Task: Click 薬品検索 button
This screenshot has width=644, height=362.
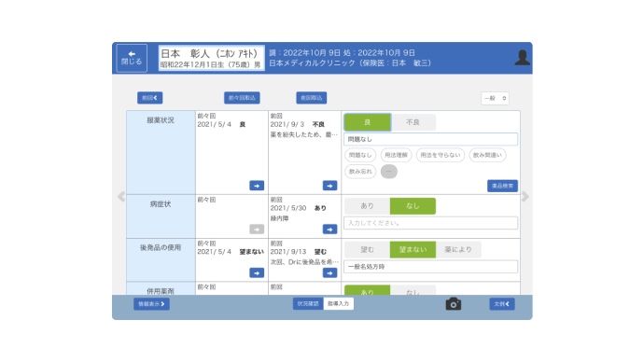Action: [x=502, y=186]
